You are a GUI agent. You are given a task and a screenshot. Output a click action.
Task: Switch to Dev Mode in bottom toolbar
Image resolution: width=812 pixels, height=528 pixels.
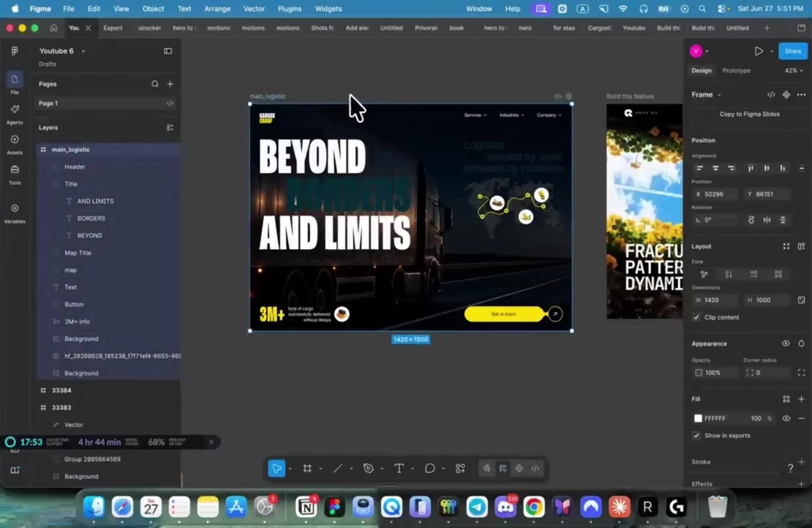pos(535,468)
